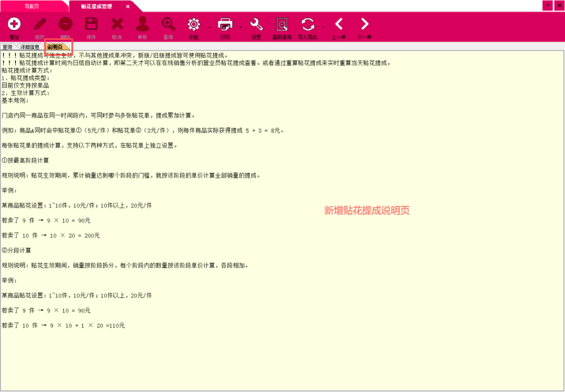Open the 详细信息 sub-tab
The height and width of the screenshot is (392, 565).
pyautogui.click(x=30, y=47)
